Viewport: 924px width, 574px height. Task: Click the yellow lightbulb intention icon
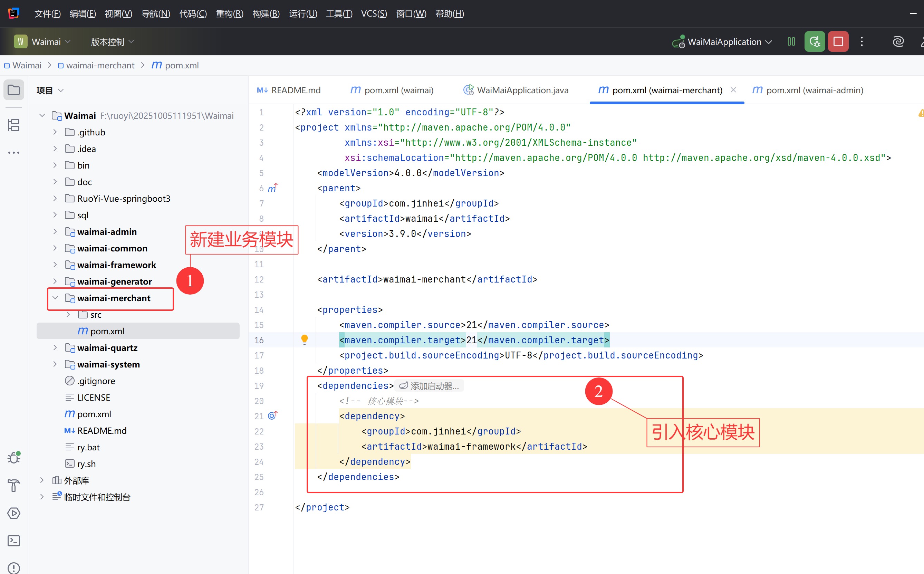click(304, 339)
